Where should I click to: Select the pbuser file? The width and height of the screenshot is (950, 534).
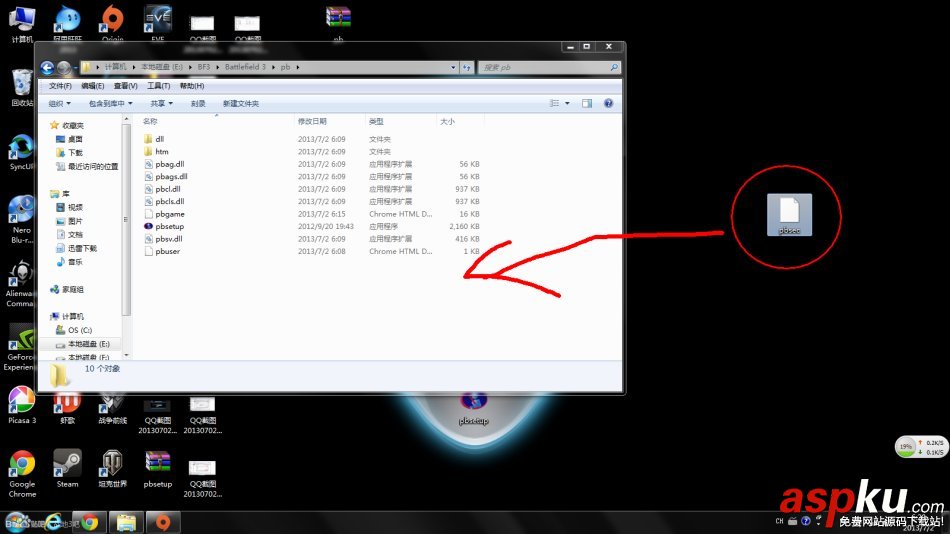pos(167,251)
